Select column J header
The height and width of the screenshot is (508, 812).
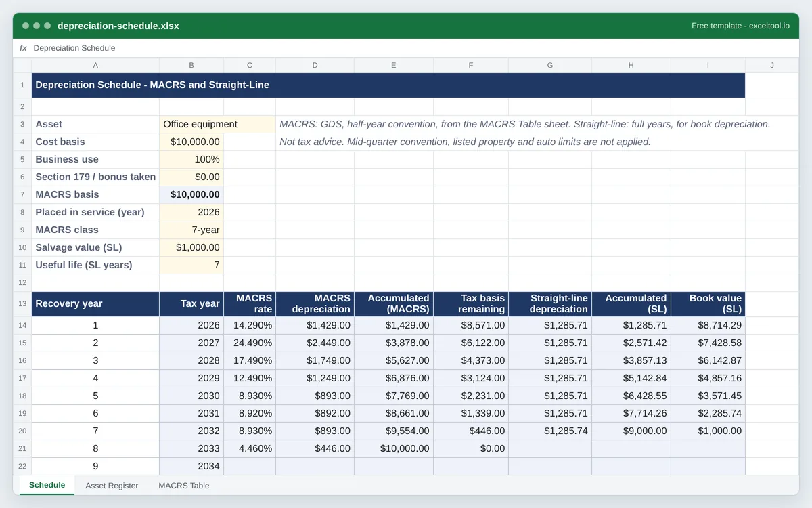pos(772,65)
